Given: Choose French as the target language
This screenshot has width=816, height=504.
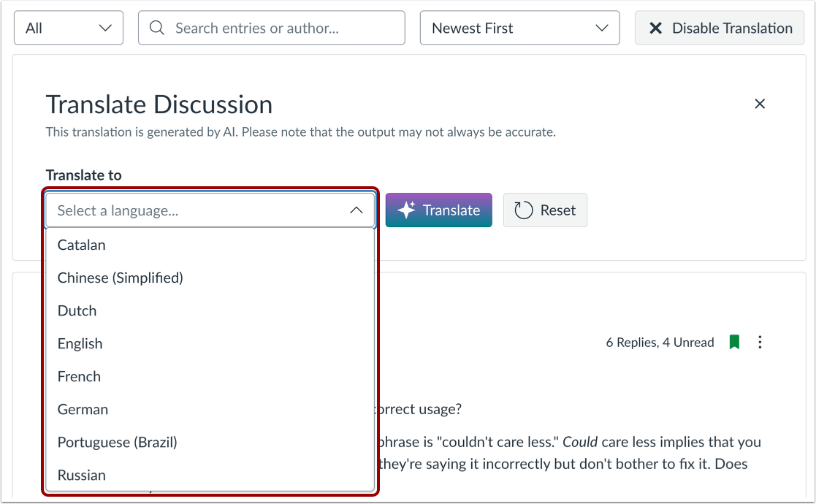Looking at the screenshot, I should pos(79,376).
